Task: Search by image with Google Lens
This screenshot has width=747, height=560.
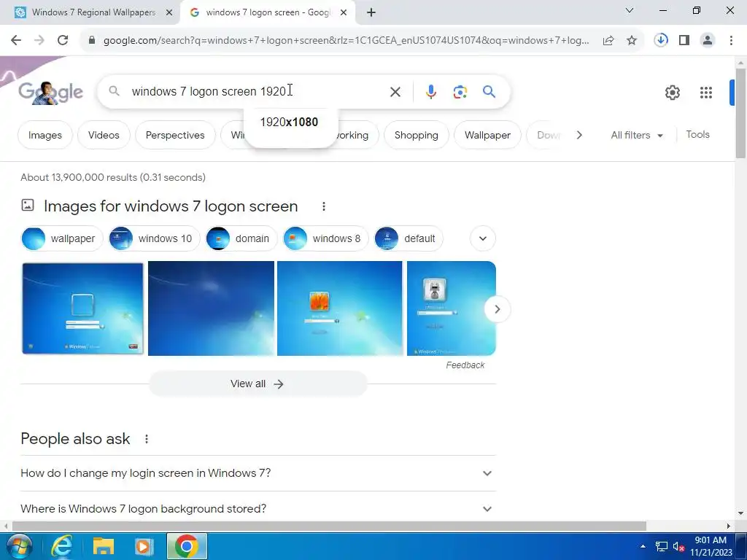Action: point(460,92)
